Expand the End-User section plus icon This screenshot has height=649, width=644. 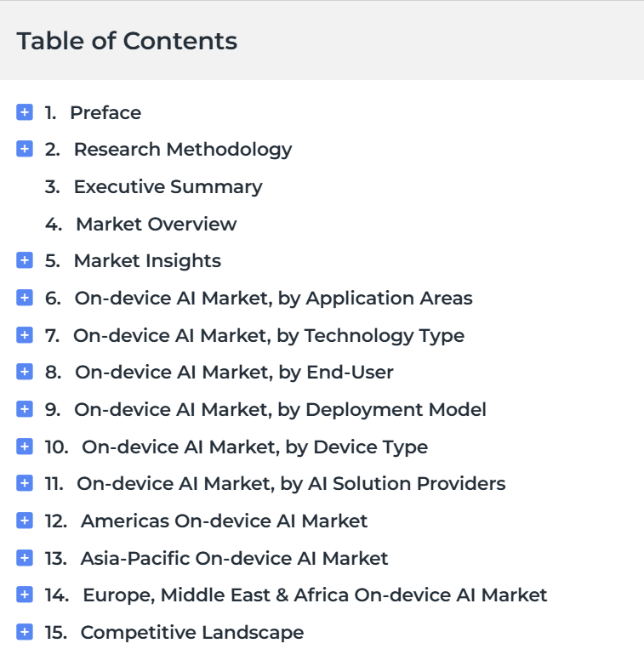tap(25, 373)
